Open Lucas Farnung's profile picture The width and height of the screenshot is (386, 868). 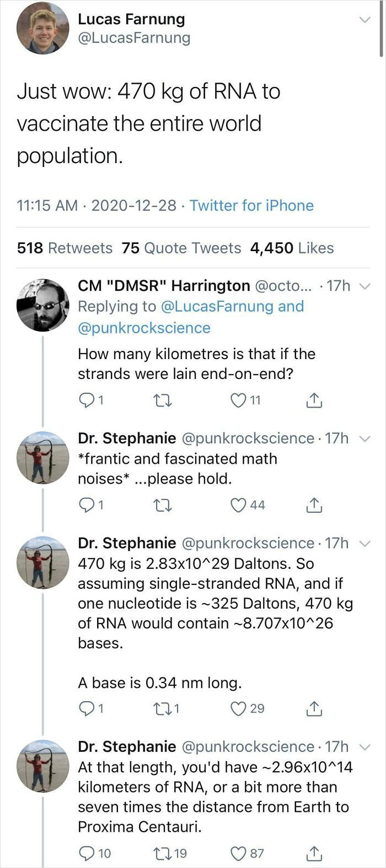pyautogui.click(x=41, y=30)
